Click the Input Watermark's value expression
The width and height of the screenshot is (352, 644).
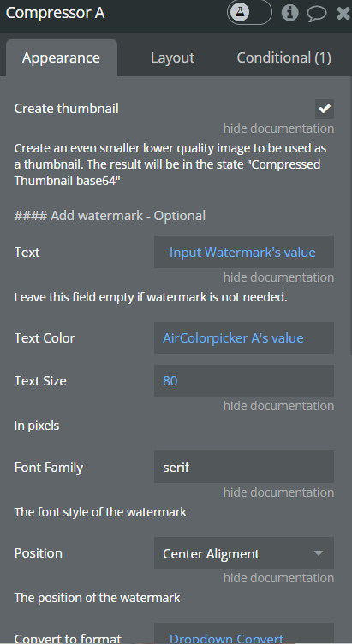pos(244,252)
